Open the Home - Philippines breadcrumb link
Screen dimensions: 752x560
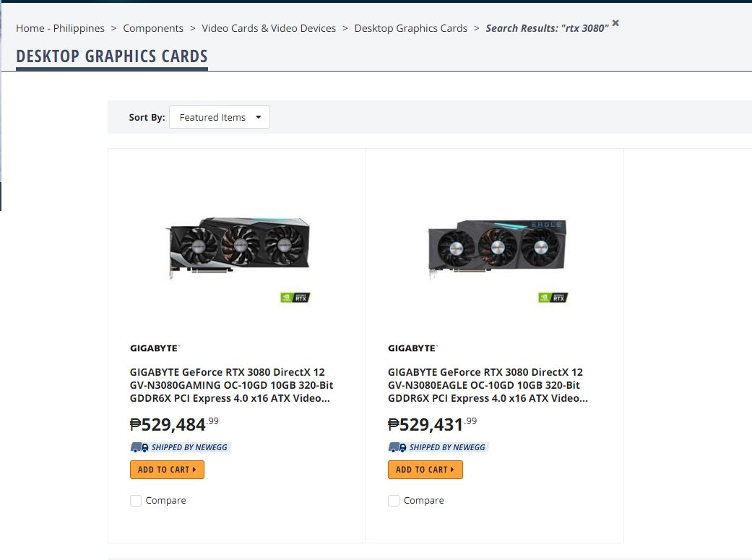click(60, 27)
